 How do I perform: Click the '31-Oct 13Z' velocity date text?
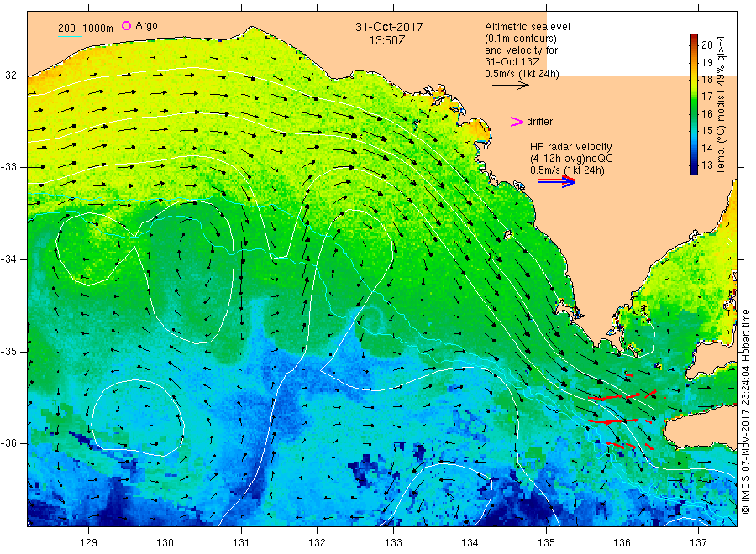(512, 61)
